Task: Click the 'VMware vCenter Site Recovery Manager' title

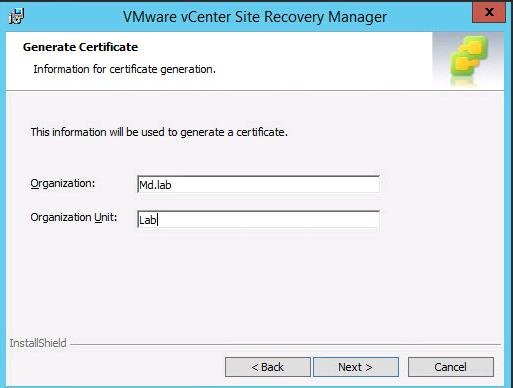Action: (x=255, y=17)
